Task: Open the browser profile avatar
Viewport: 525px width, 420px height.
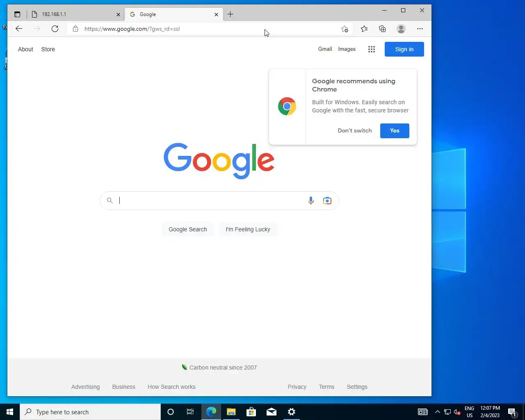Action: pyautogui.click(x=401, y=29)
